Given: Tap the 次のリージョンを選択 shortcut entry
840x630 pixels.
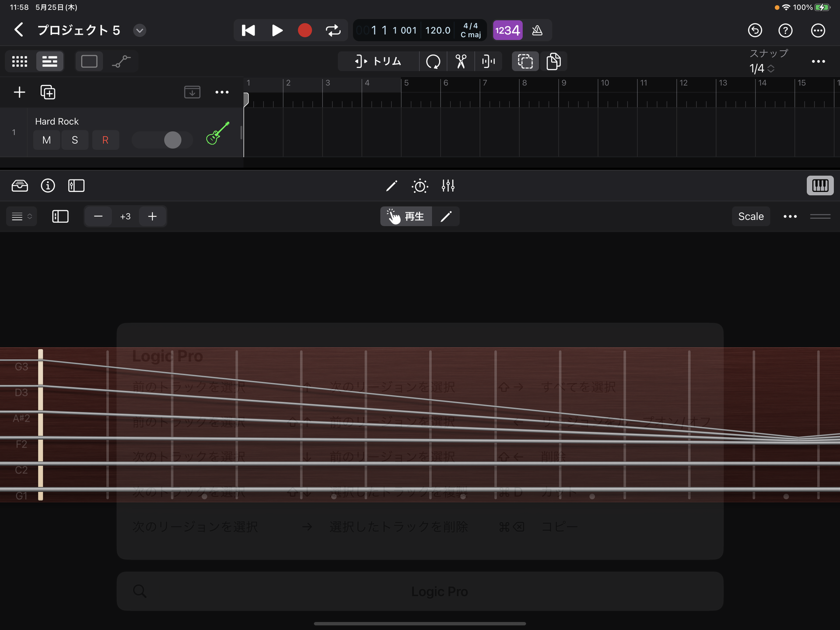Looking at the screenshot, I should pos(195,527).
